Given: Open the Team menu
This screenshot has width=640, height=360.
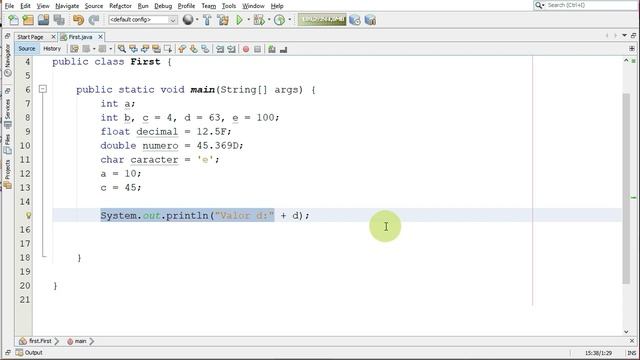Looking at the screenshot, I should coord(209,6).
